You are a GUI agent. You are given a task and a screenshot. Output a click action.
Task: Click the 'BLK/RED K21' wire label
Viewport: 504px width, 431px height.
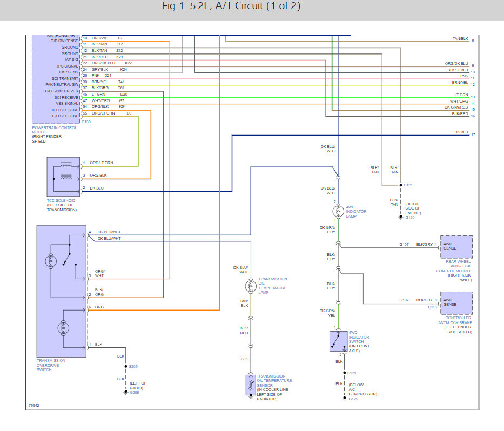point(107,57)
